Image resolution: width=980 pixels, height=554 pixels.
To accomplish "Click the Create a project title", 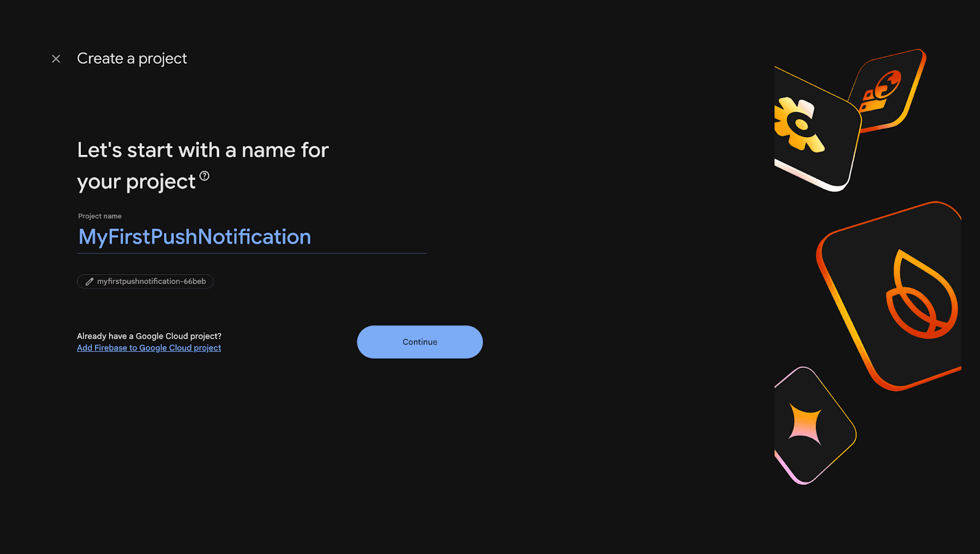I will coord(132,58).
